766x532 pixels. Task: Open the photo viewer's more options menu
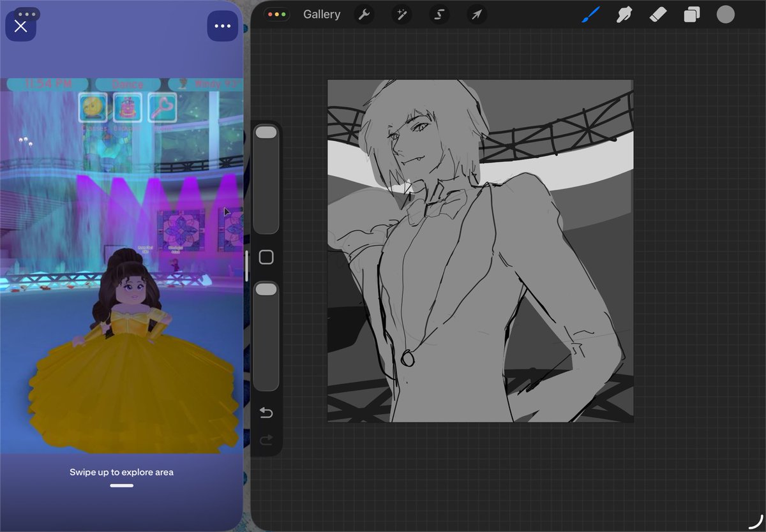click(x=222, y=26)
